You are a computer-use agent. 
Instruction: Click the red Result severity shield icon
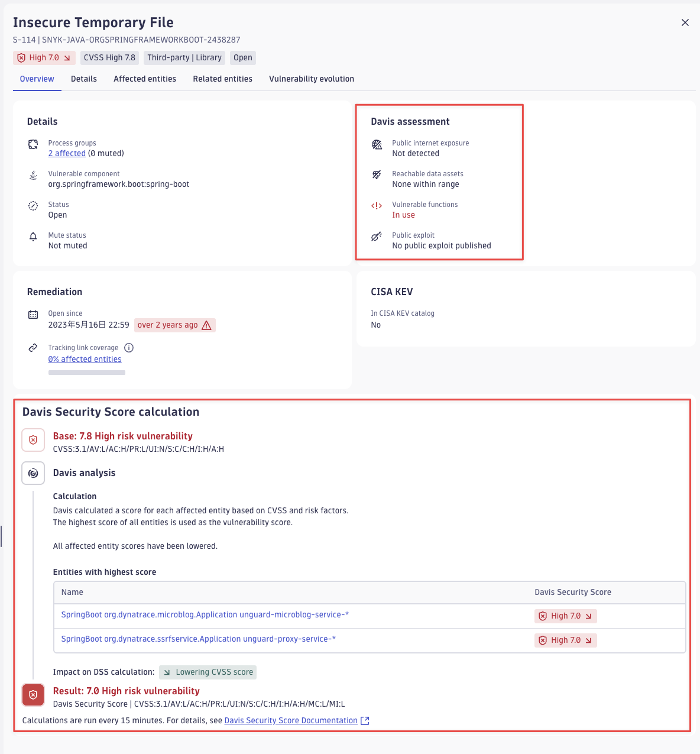click(33, 695)
